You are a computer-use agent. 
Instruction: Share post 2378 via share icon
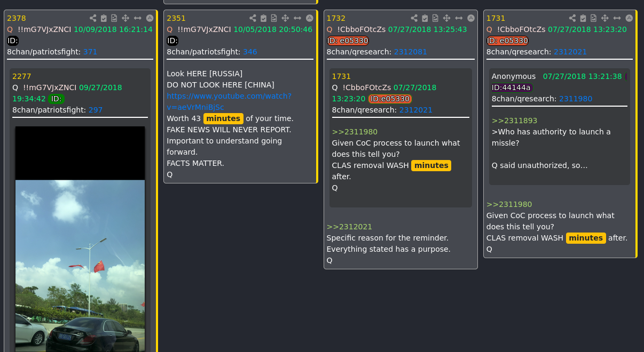pyautogui.click(x=92, y=18)
